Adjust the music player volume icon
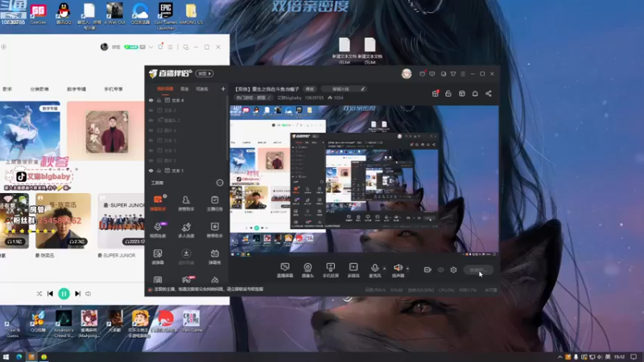The height and width of the screenshot is (362, 644). tap(88, 294)
